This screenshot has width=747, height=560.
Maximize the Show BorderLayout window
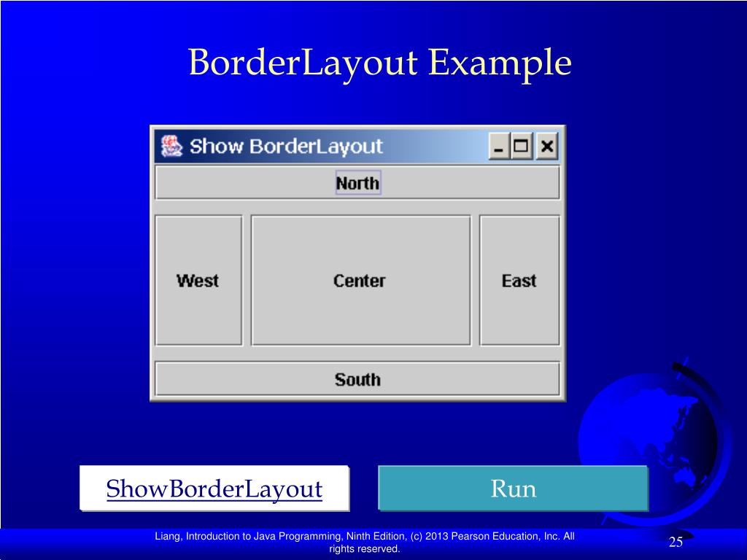(521, 146)
